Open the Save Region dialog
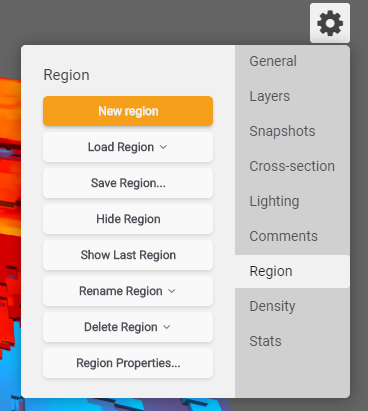Image resolution: width=368 pixels, height=411 pixels. 128,183
